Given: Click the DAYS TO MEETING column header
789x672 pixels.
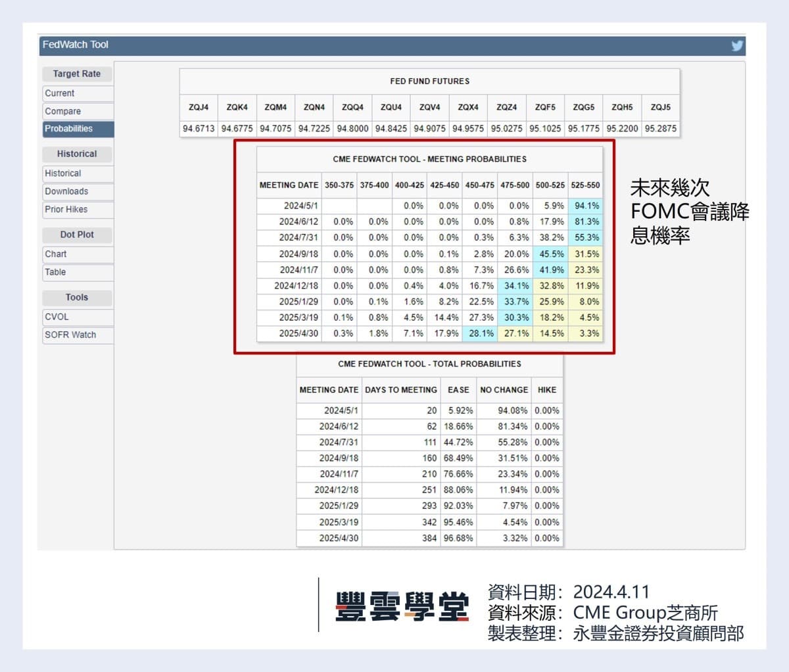Looking at the screenshot, I should (401, 390).
